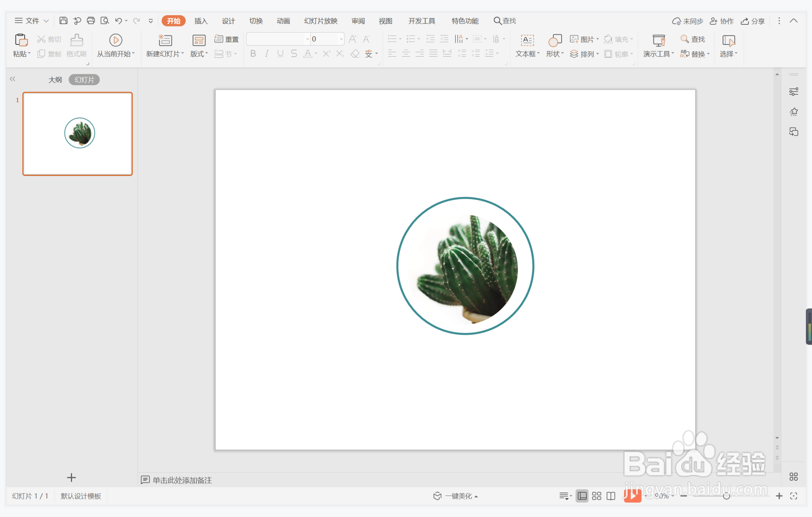The width and height of the screenshot is (812, 517).
Task: Expand the font name dropdown
Action: (307, 39)
